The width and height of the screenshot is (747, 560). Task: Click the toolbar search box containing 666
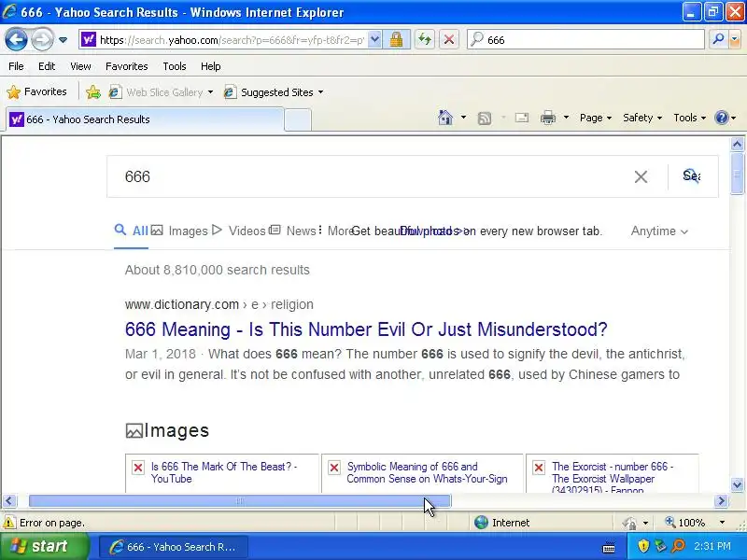pos(586,40)
